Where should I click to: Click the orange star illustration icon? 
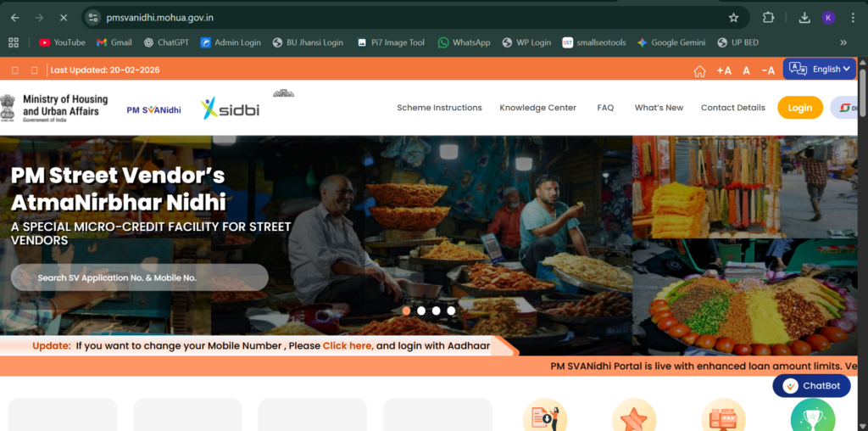coord(634,416)
